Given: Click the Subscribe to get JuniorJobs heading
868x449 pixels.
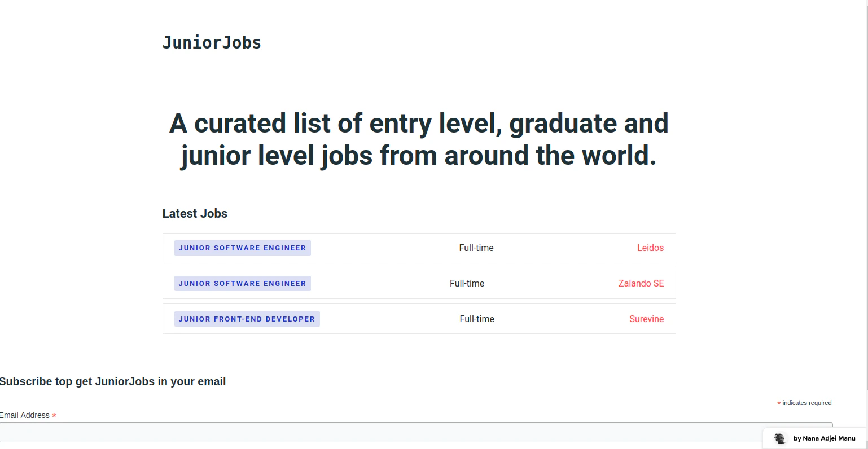Looking at the screenshot, I should tap(113, 381).
